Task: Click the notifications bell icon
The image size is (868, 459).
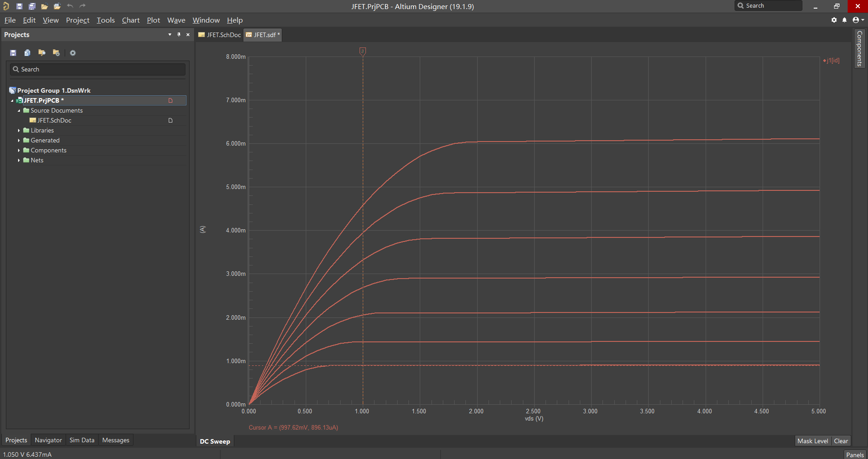Action: click(x=844, y=20)
